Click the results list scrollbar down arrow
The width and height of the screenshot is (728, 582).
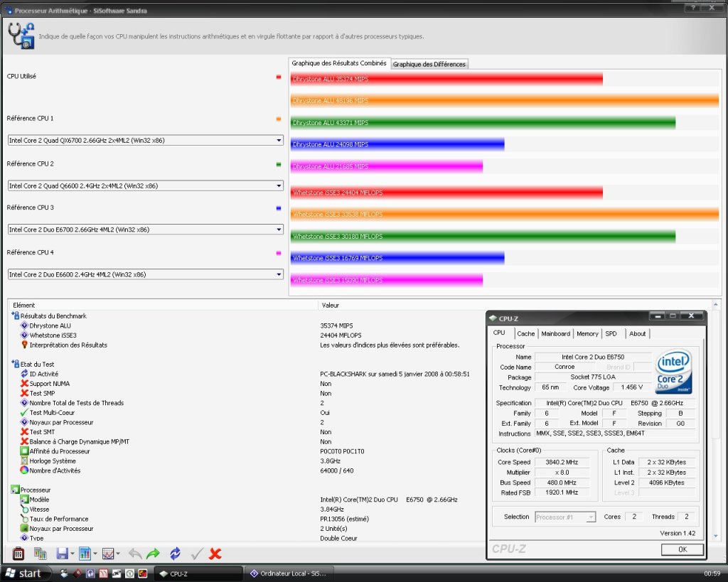tap(715, 536)
